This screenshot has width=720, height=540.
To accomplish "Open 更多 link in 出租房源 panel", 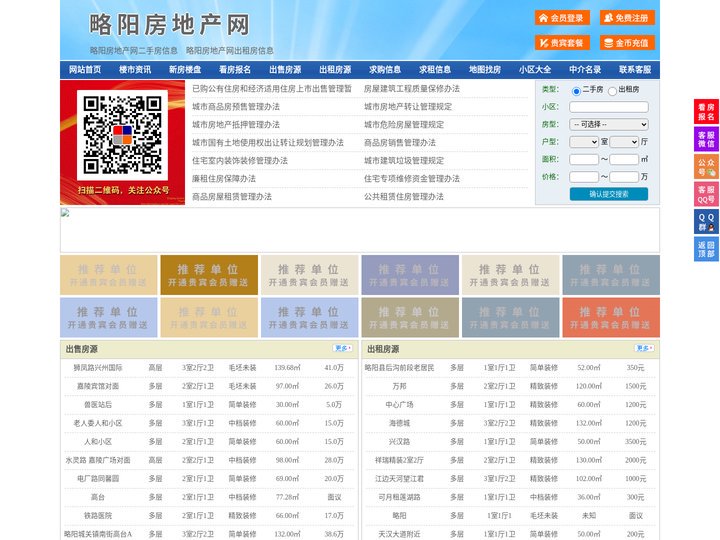I will (x=644, y=349).
